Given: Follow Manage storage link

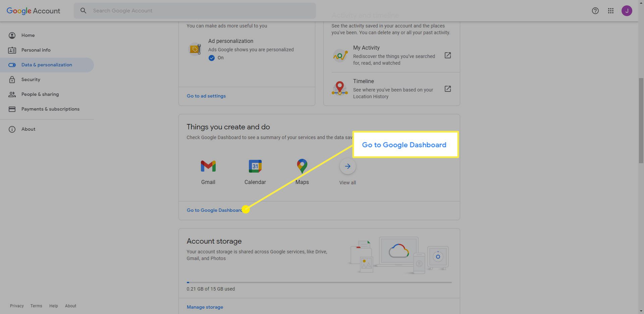Looking at the screenshot, I should [x=205, y=307].
